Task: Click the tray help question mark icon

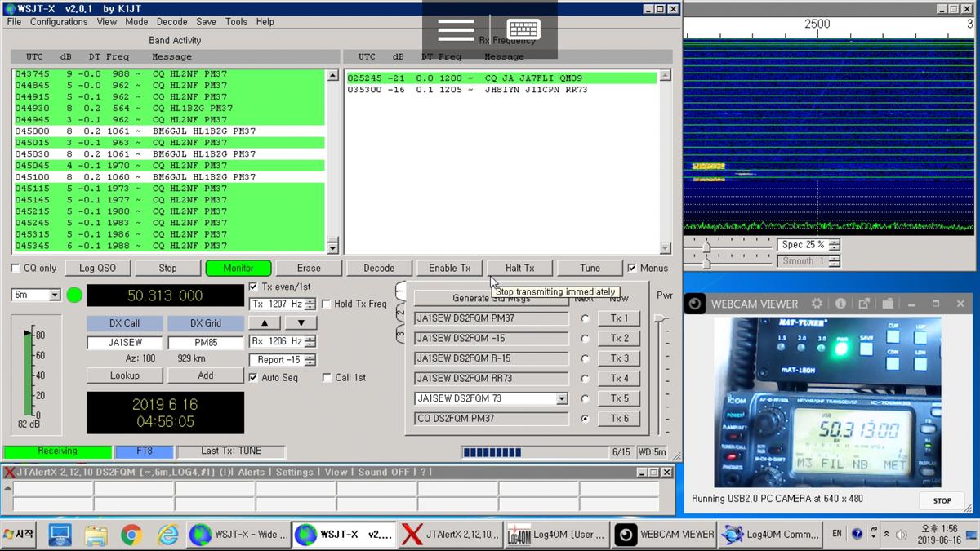Action: pyautogui.click(x=857, y=534)
